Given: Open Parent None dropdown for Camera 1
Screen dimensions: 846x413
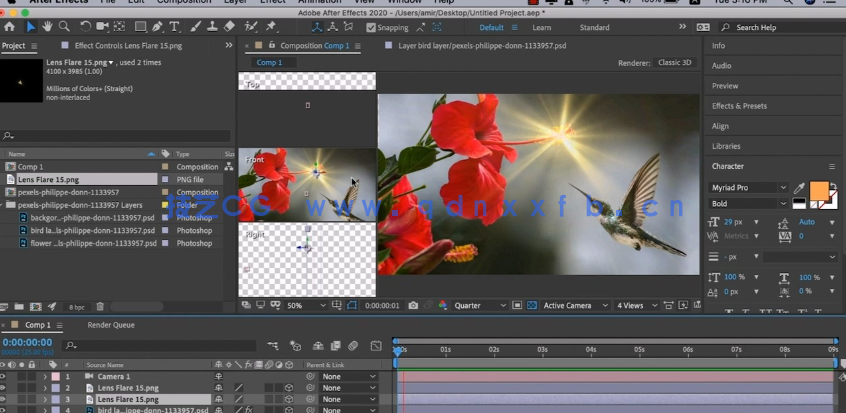Looking at the screenshot, I should coord(349,376).
